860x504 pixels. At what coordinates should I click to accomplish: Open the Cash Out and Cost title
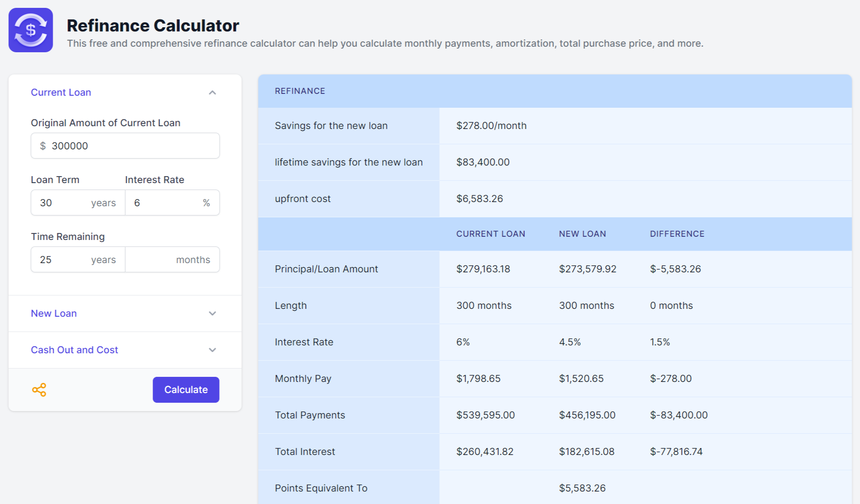(x=74, y=350)
